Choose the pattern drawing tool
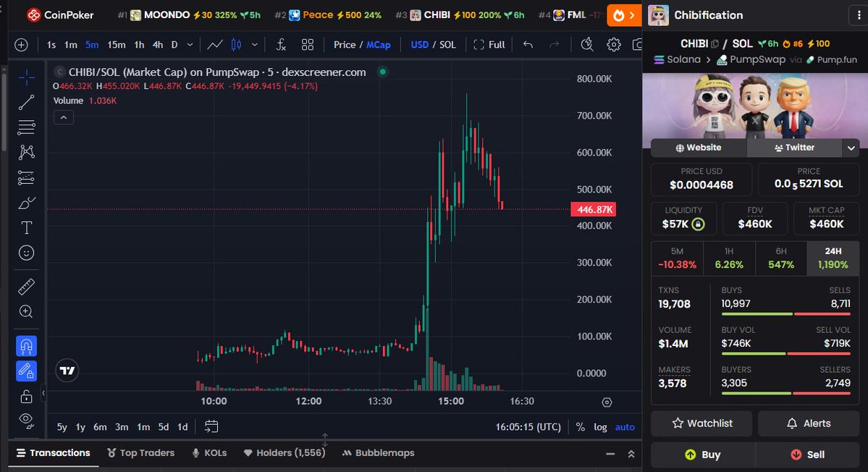868x472 pixels. (26, 152)
